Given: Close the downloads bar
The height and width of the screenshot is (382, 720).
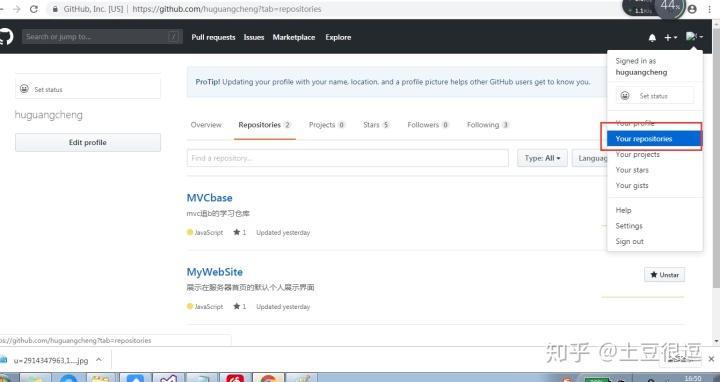Looking at the screenshot, I should pos(711,359).
